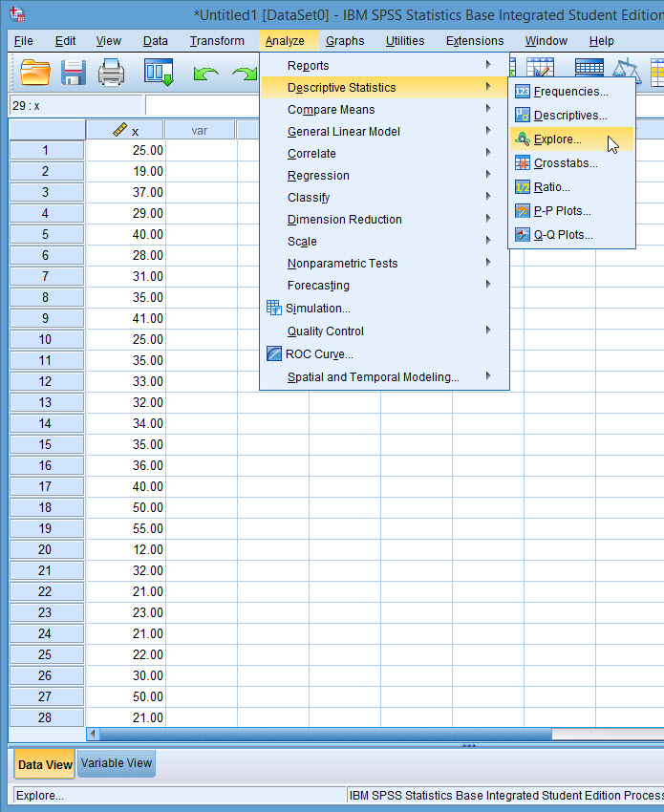Select row header 28
Viewport: 664px width, 812px height.
click(46, 717)
